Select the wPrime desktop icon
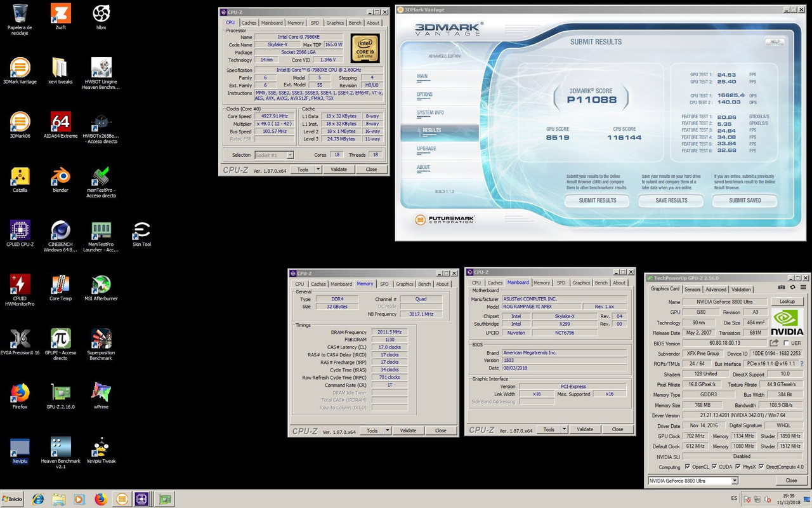Screen dimensions: 812x508 [101, 392]
